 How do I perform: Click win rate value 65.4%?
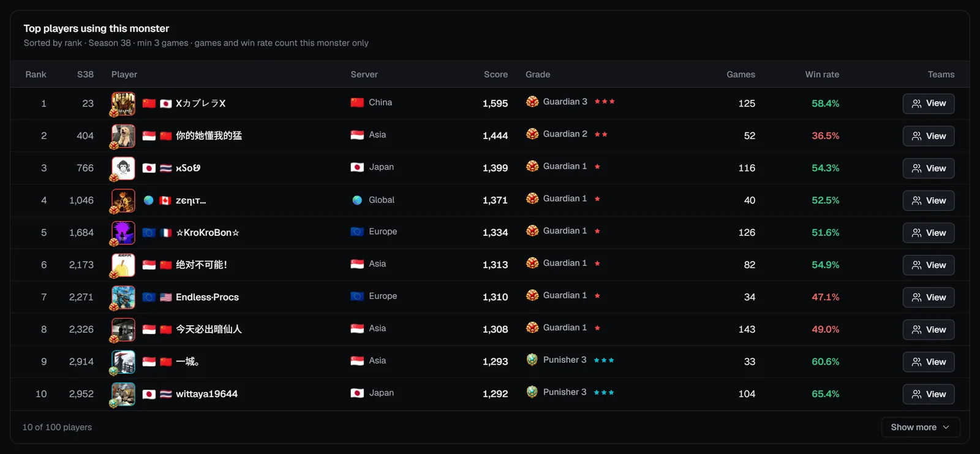coord(825,394)
